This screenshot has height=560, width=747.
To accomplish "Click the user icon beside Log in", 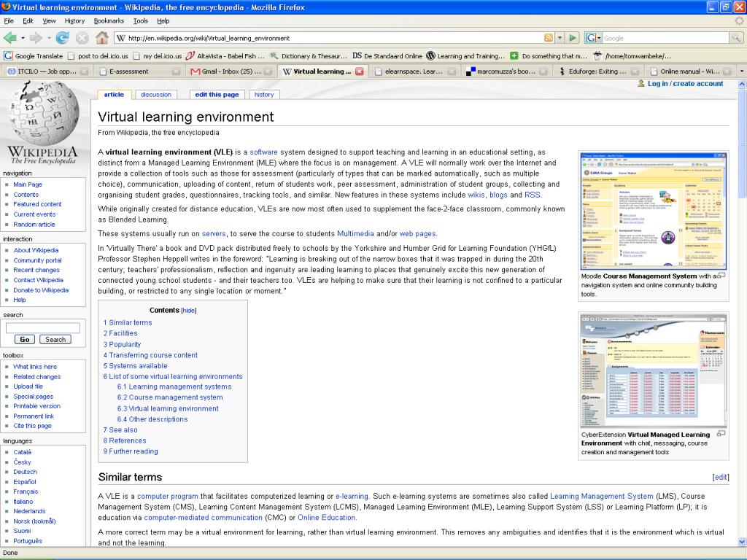I will tap(641, 83).
